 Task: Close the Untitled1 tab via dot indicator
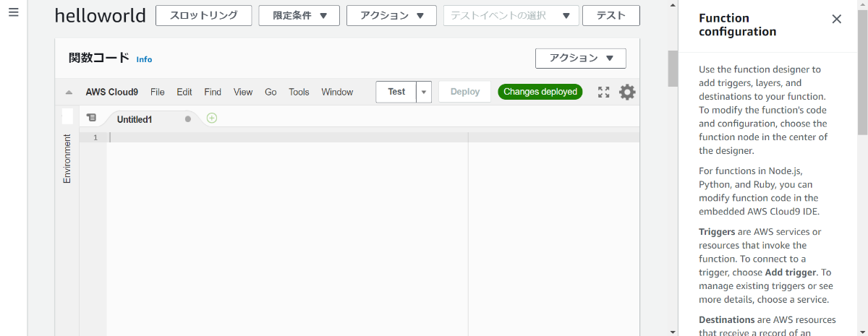(188, 119)
